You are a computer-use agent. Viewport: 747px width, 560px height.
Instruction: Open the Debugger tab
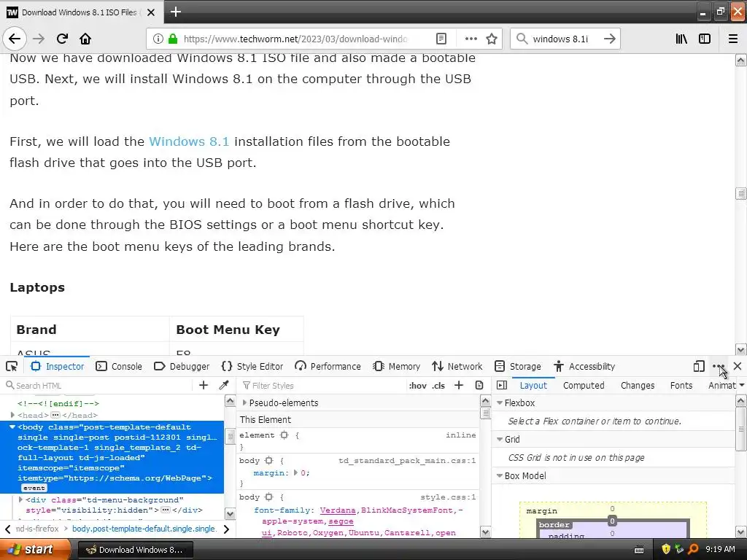pos(182,366)
